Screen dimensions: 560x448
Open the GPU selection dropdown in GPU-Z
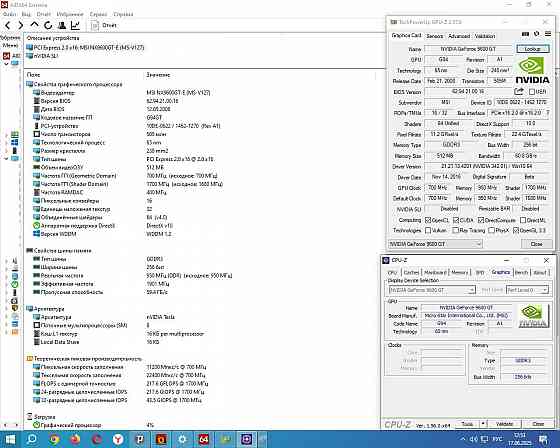(435, 244)
